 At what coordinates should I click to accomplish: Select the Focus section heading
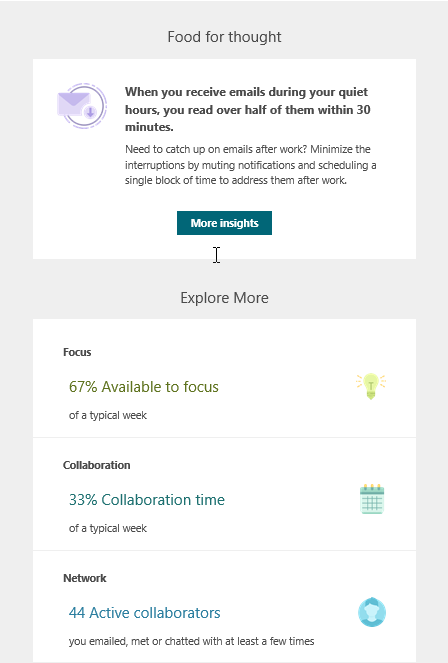coord(77,352)
